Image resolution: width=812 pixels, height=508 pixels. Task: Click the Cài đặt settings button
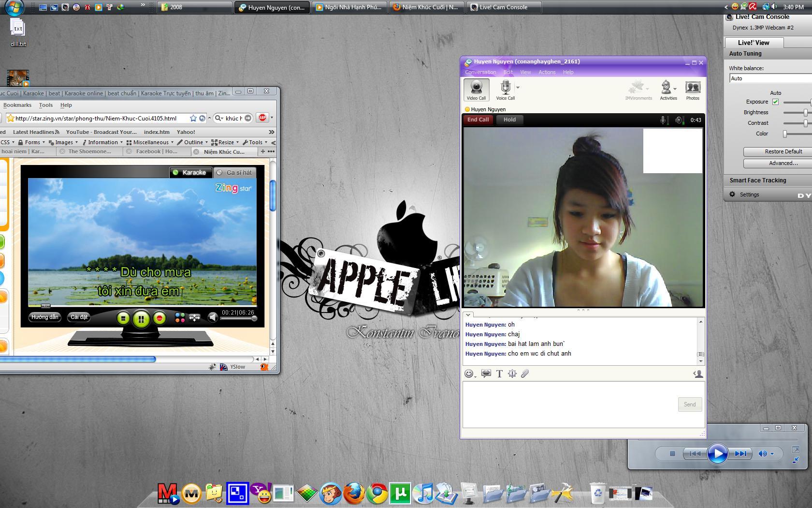[79, 317]
